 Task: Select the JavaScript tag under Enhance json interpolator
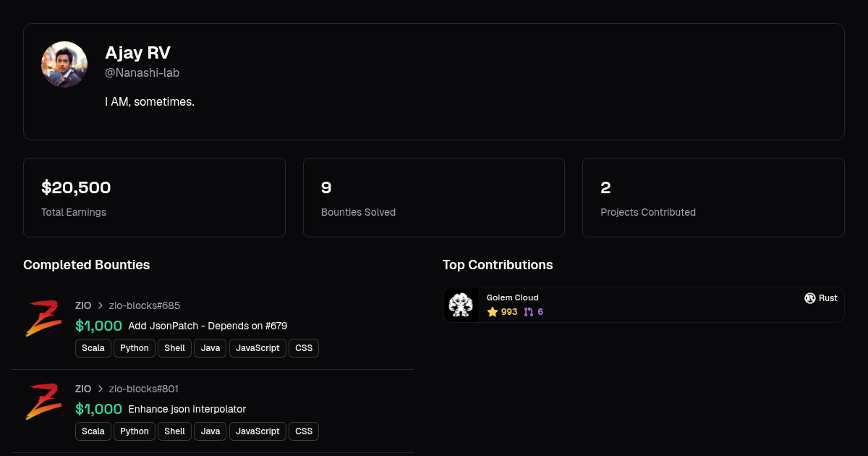[258, 431]
